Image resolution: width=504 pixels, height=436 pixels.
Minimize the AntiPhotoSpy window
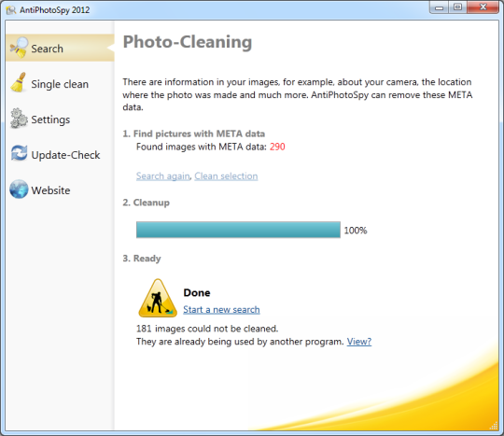coord(439,7)
